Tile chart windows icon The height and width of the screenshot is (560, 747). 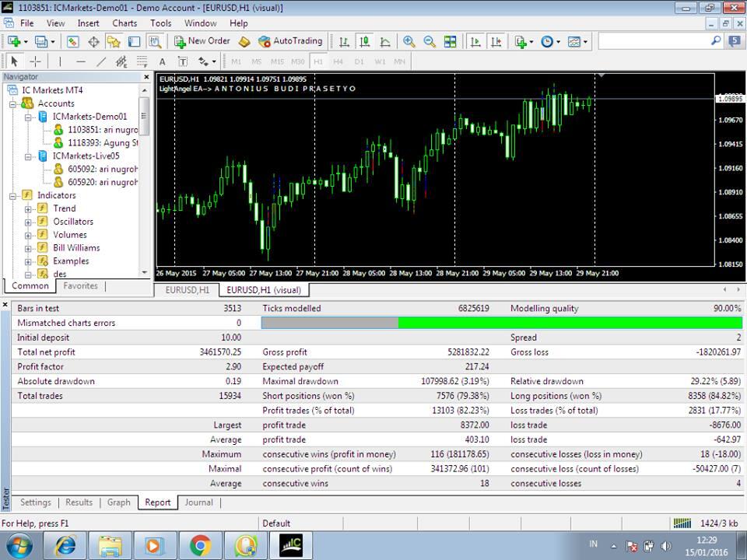pos(451,42)
